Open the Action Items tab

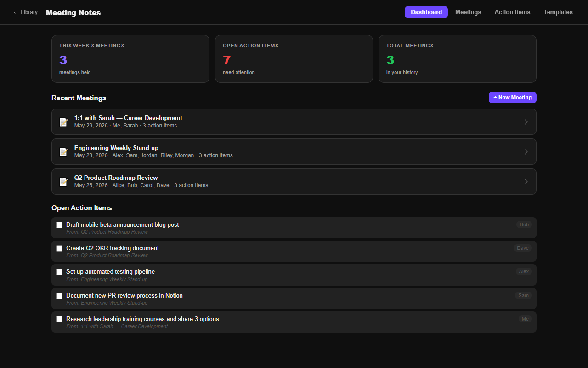click(x=512, y=12)
